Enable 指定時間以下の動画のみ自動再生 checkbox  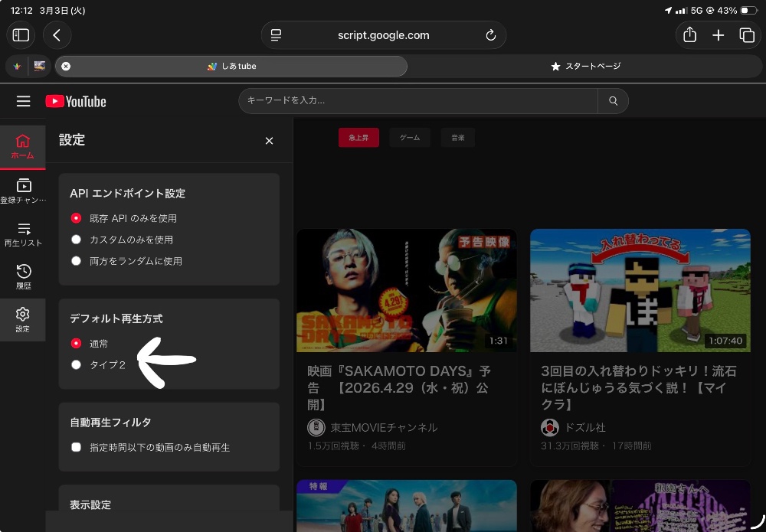pyautogui.click(x=76, y=447)
